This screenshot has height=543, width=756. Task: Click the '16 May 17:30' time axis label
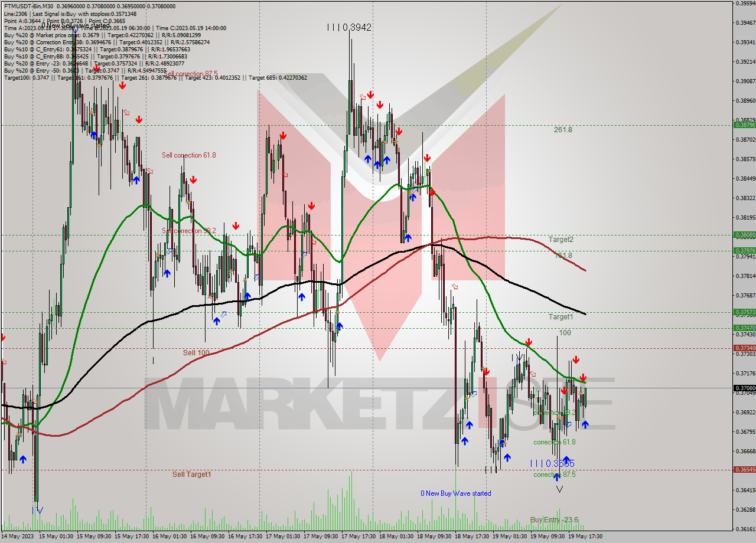click(245, 537)
